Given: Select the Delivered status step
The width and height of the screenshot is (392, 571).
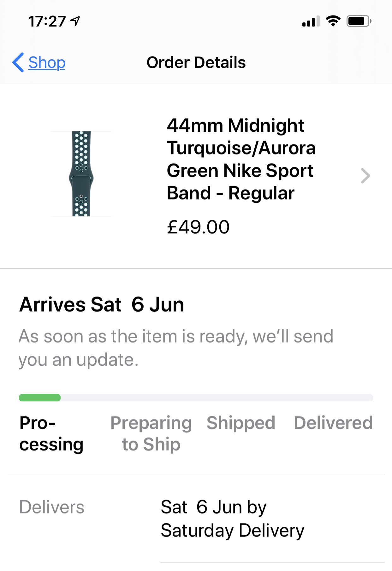Looking at the screenshot, I should pyautogui.click(x=333, y=423).
